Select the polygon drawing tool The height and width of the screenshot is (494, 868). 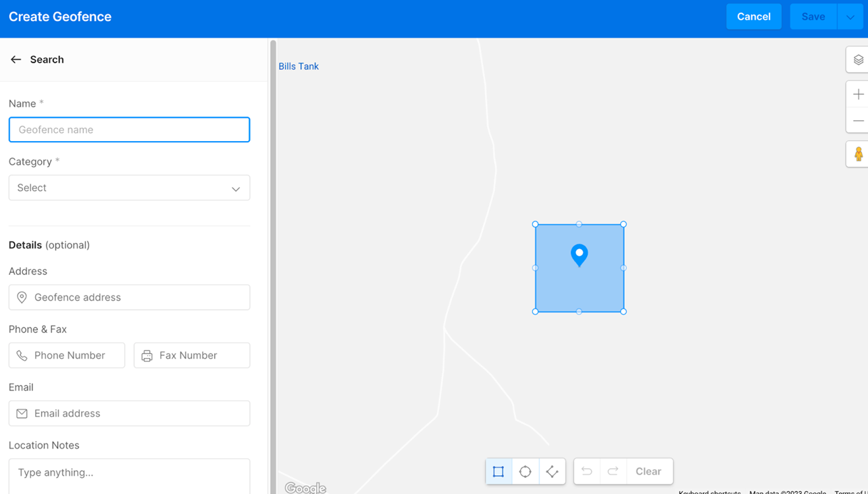[552, 472]
